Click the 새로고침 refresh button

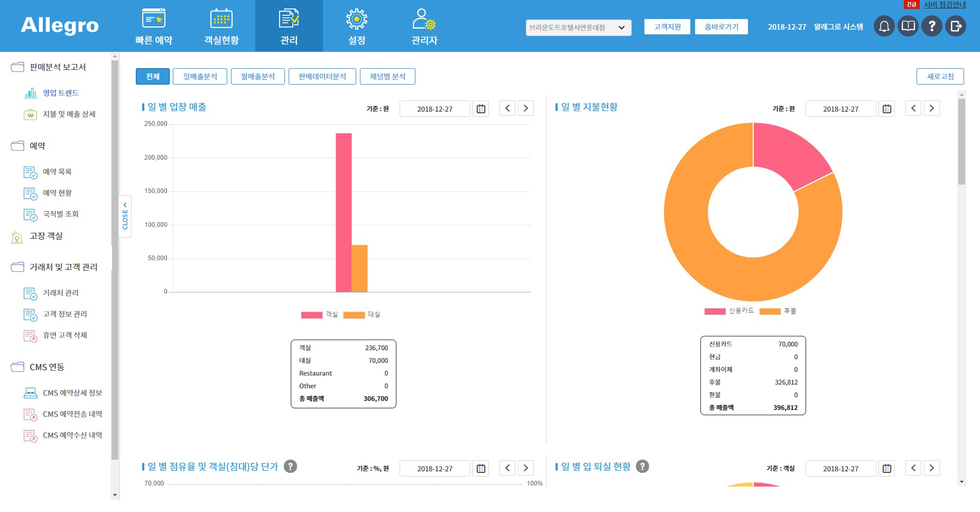tap(940, 77)
